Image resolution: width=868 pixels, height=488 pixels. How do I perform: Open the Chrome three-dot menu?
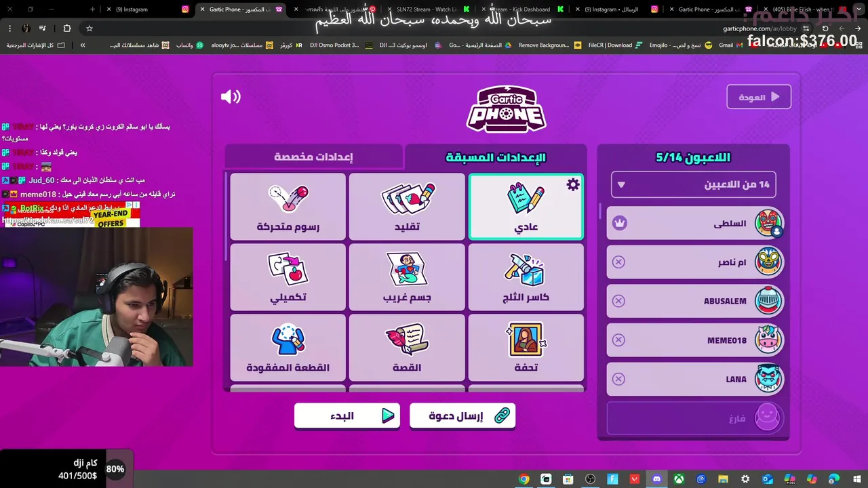(x=9, y=28)
